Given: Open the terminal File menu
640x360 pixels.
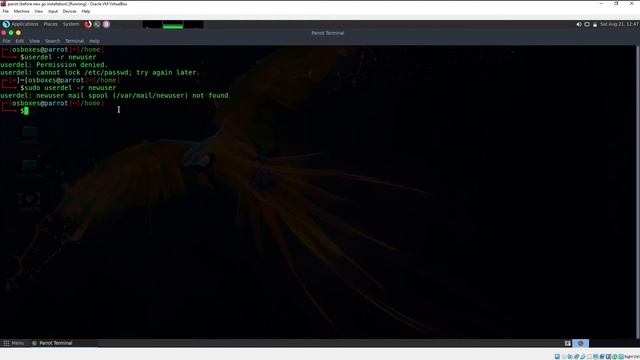Looking at the screenshot, I should [x=7, y=41].
